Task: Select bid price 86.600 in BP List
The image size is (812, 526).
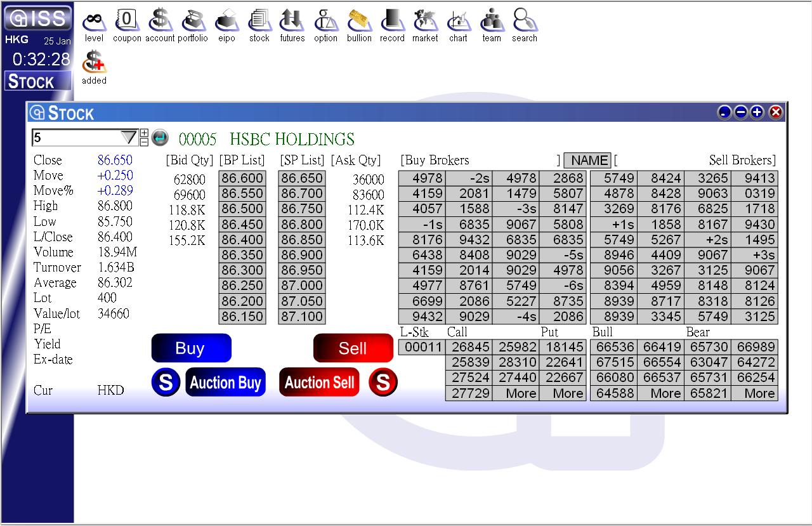Action: (242, 179)
